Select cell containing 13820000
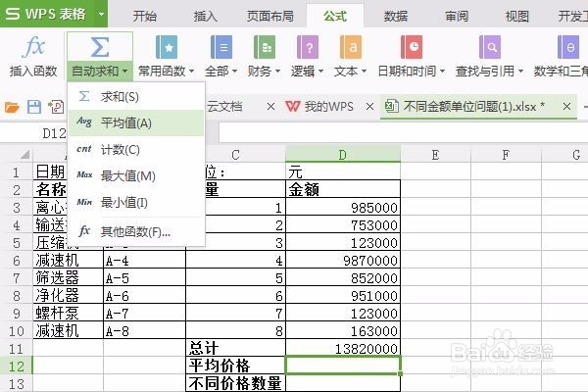 pyautogui.click(x=343, y=349)
